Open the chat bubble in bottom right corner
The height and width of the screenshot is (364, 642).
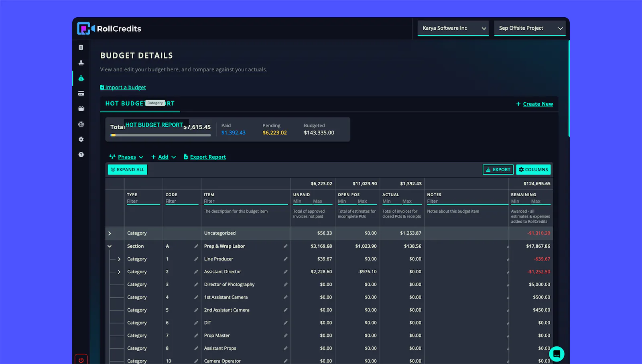click(x=557, y=354)
